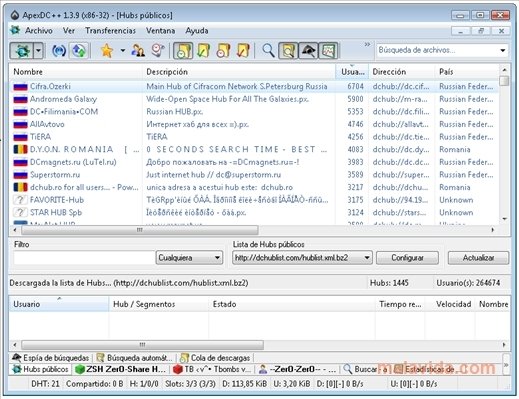Click the transfers horizontal scrollbar thumb
This screenshot has width=519, height=399.
142,345
